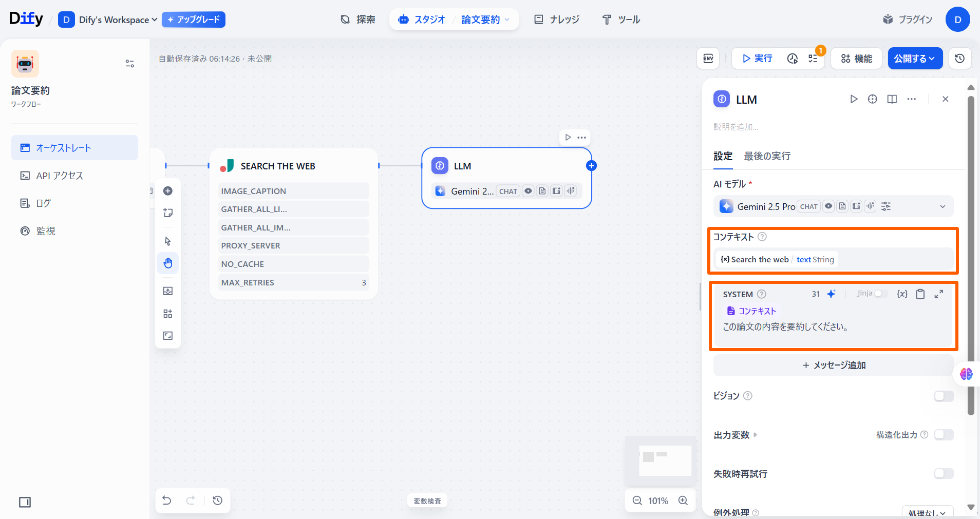Click the ENV environment variables icon

coord(708,59)
